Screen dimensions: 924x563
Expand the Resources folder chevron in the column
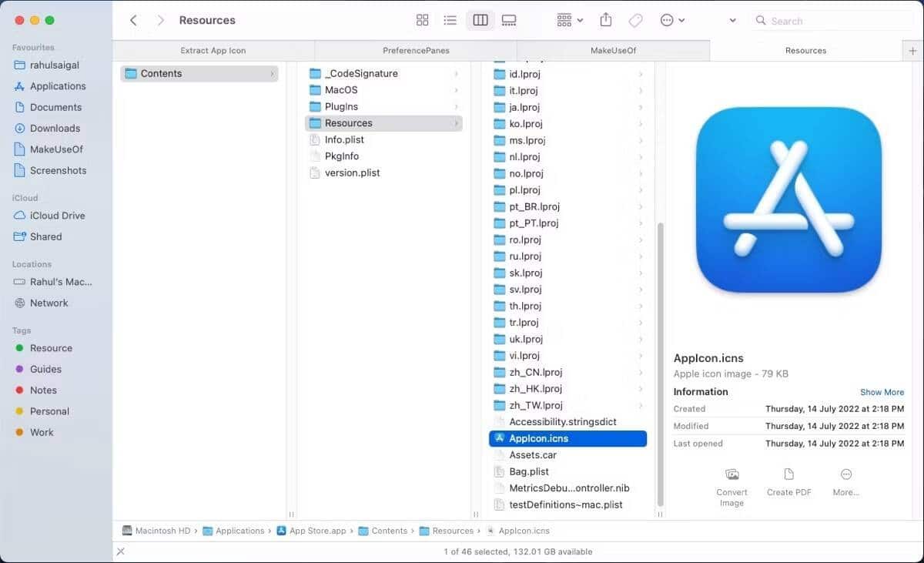tap(457, 122)
